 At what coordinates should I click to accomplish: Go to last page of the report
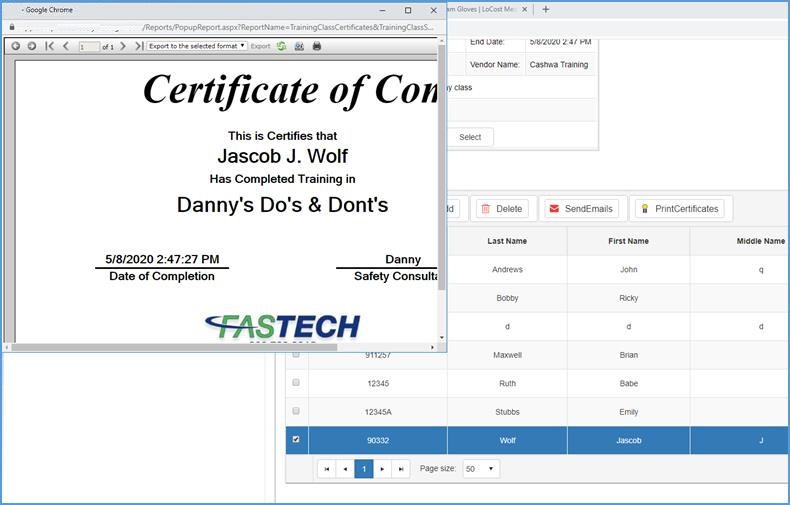[138, 46]
